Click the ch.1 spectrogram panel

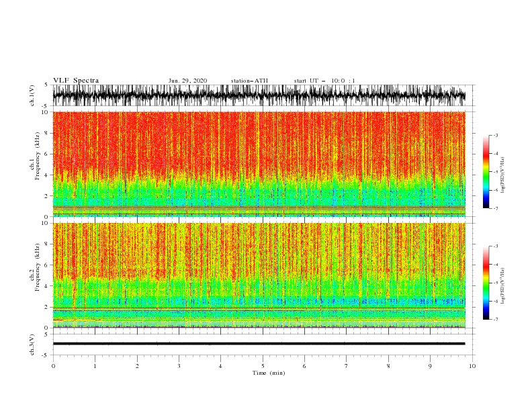(259, 164)
